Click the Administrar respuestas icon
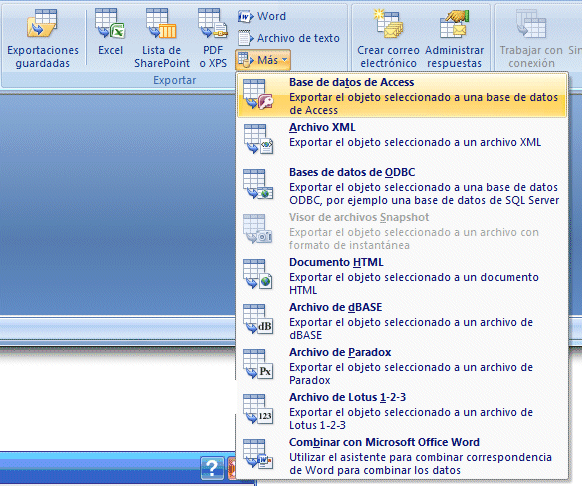 pos(454,24)
